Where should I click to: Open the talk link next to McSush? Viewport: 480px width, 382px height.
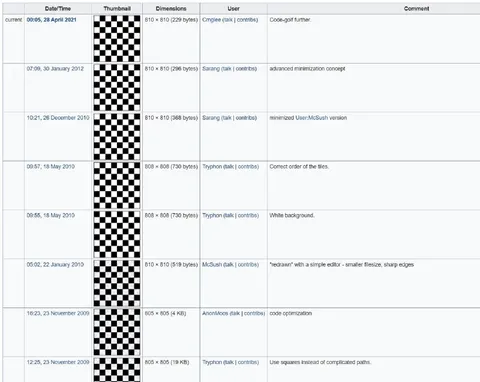[230, 265]
